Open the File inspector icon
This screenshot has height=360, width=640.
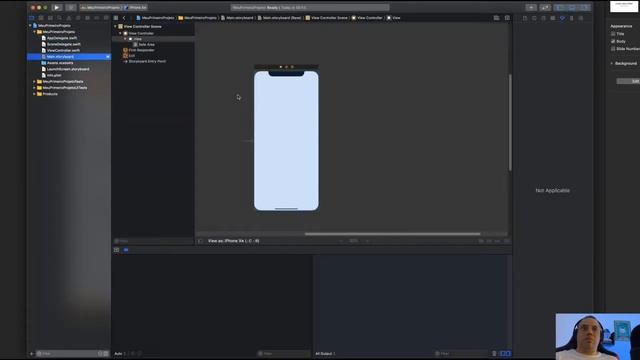pyautogui.click(x=525, y=18)
